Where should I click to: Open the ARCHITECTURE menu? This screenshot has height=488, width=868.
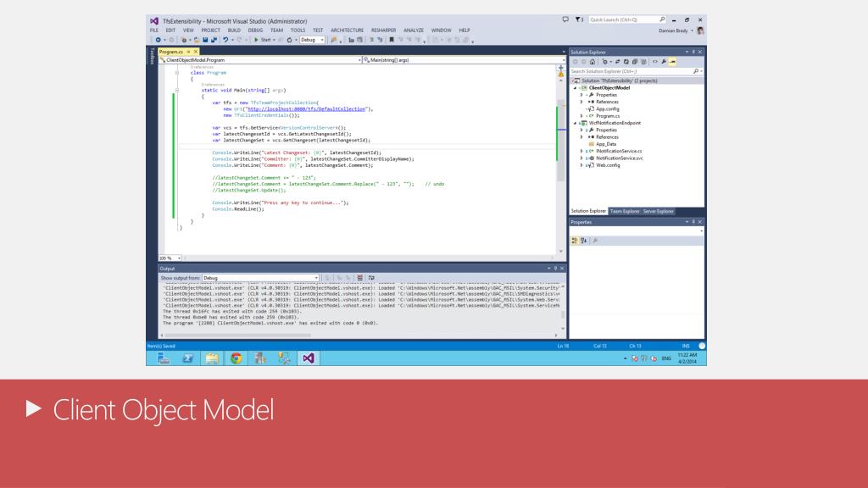(347, 30)
